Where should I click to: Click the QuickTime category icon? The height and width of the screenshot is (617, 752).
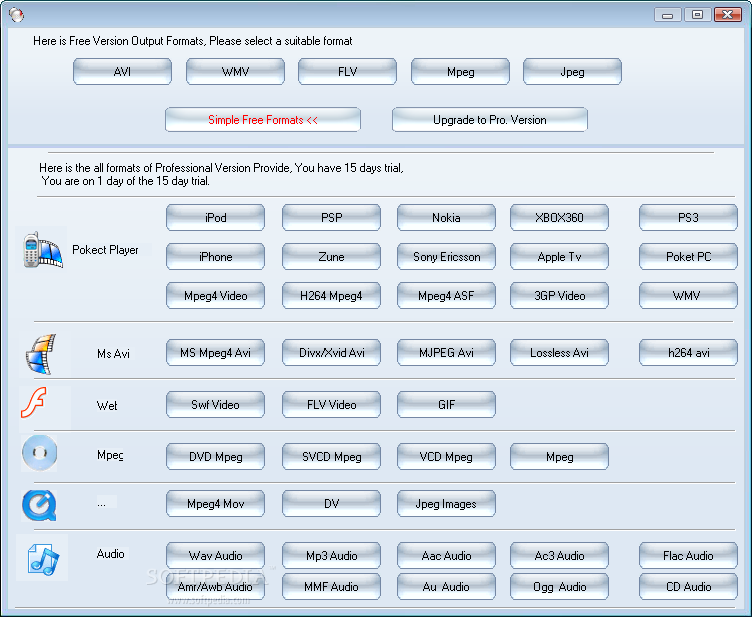pyautogui.click(x=39, y=505)
